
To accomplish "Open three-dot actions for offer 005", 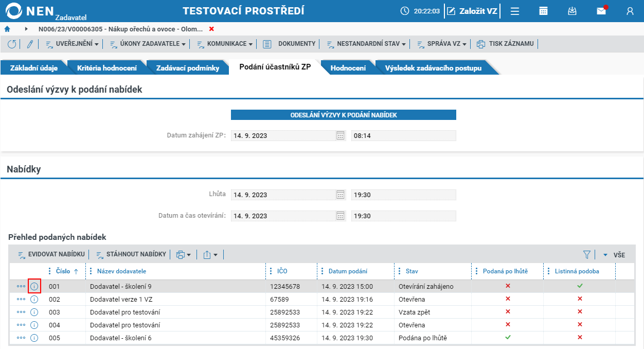I will pyautogui.click(x=21, y=338).
